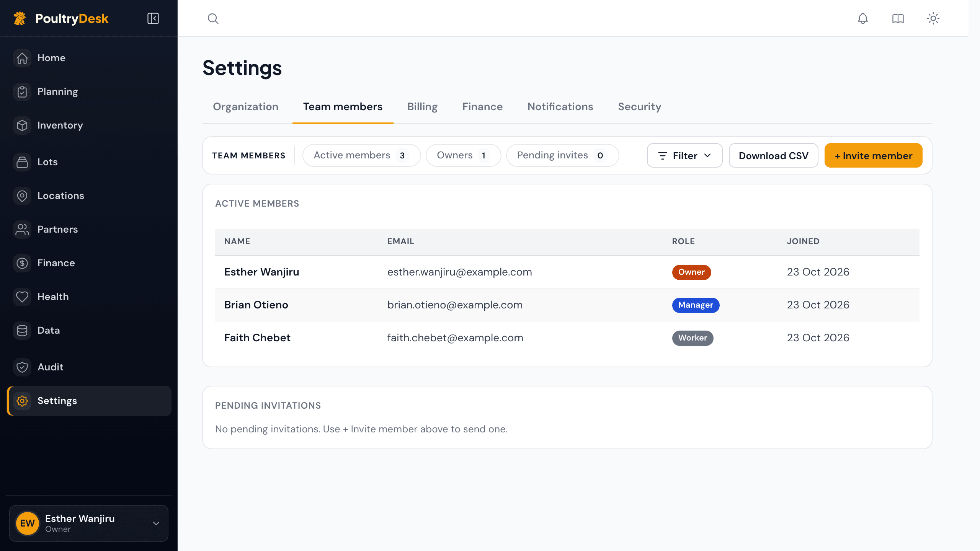Select Pending invites chip
The height and width of the screenshot is (551, 980).
562,155
